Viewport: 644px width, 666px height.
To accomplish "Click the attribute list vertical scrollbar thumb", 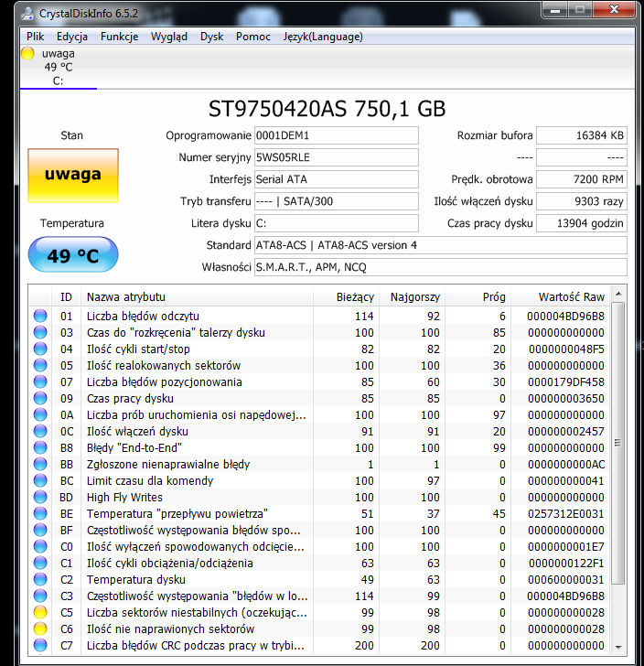I will (618, 443).
